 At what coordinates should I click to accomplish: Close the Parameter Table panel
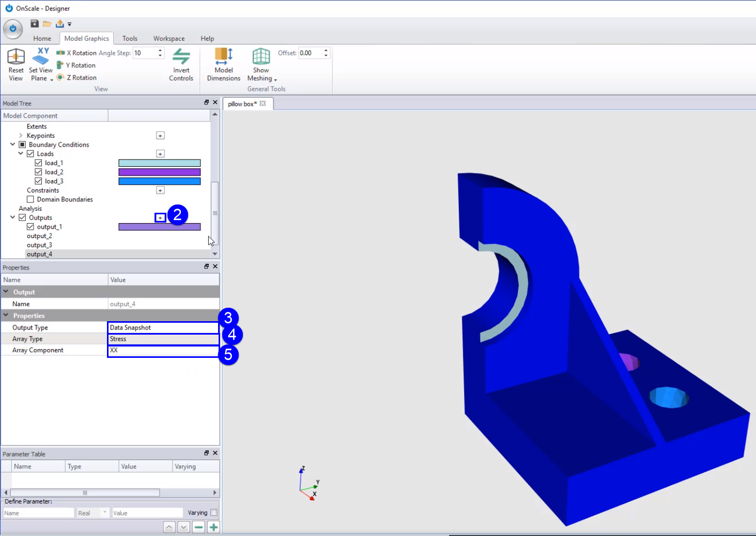(215, 453)
